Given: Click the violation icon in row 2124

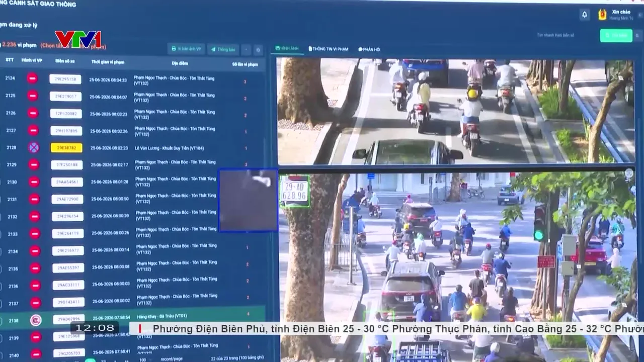Looking at the screenshot, I should pyautogui.click(x=32, y=78).
